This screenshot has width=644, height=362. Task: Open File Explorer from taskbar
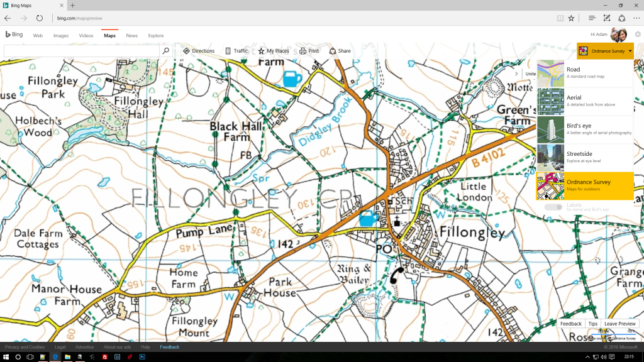(x=67, y=357)
